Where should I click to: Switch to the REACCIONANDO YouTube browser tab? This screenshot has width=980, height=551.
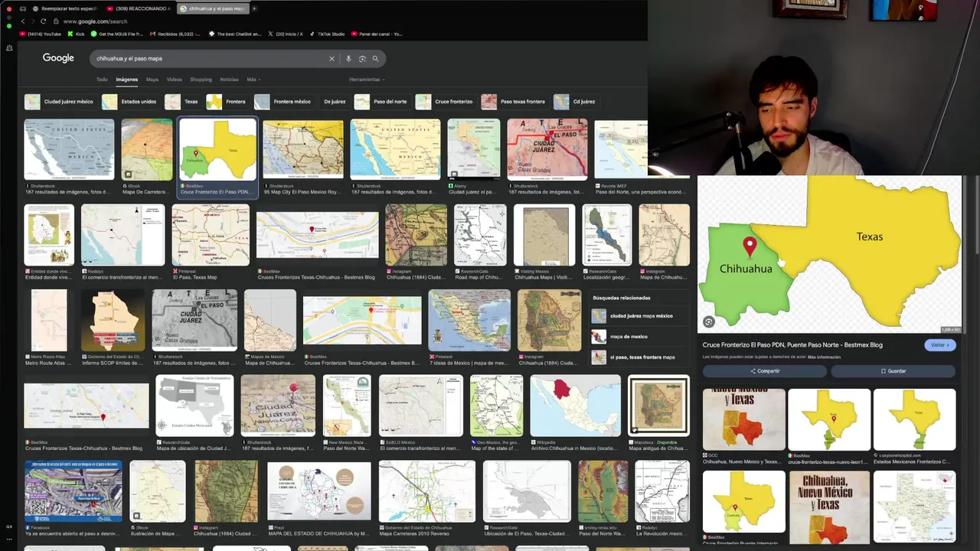pyautogui.click(x=139, y=8)
